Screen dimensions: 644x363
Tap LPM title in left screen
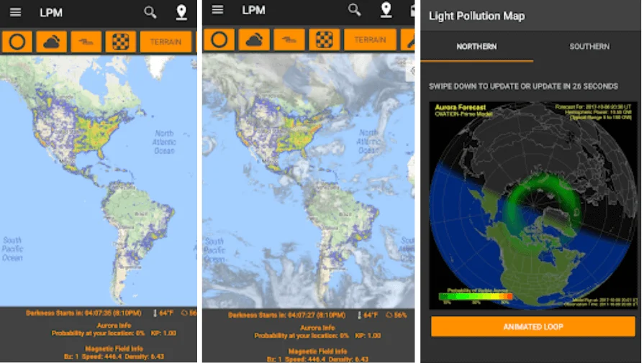point(51,13)
